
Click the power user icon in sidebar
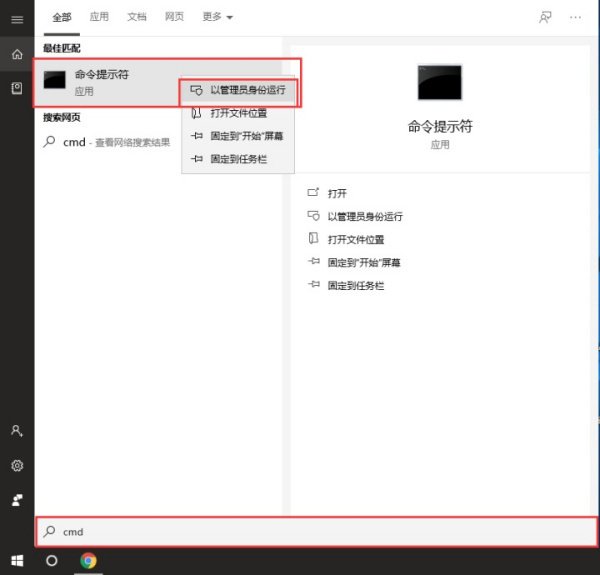coord(17,500)
